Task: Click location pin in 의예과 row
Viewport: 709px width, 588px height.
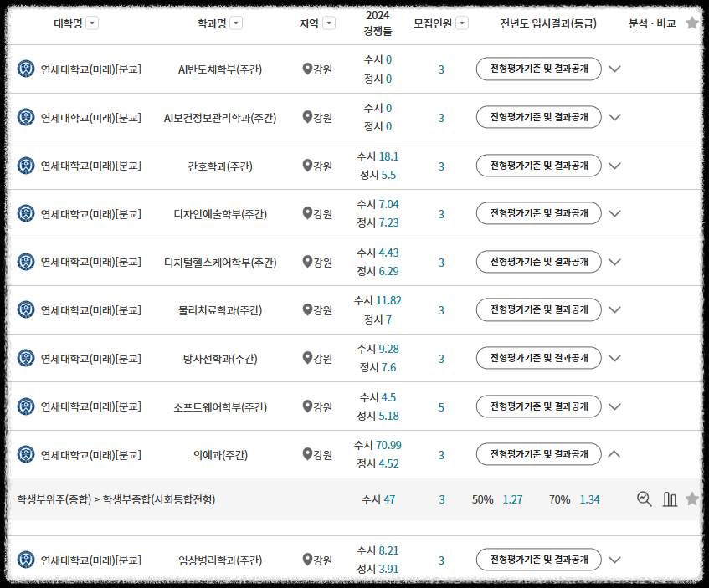Action: pyautogui.click(x=307, y=454)
